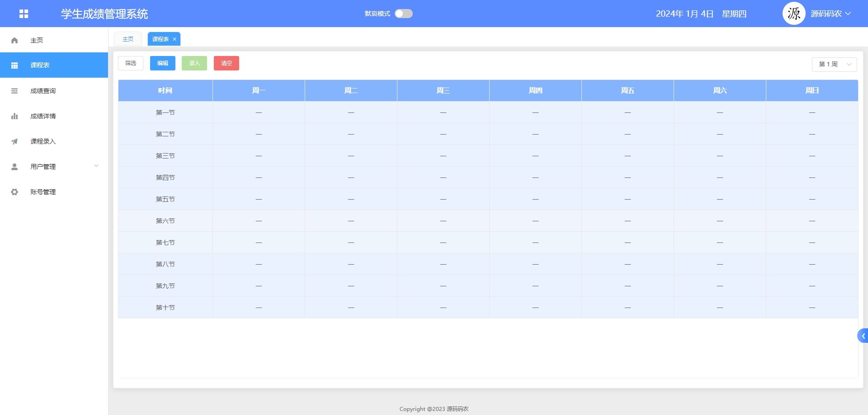Click the 周日 column header
This screenshot has width=868, height=415.
pyautogui.click(x=812, y=91)
